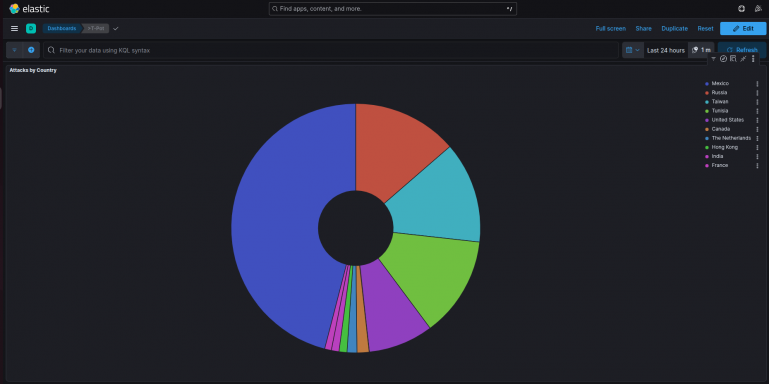Open options dots for The Netherlands legend entry
Image resolution: width=769 pixels, height=384 pixels.
(757, 138)
